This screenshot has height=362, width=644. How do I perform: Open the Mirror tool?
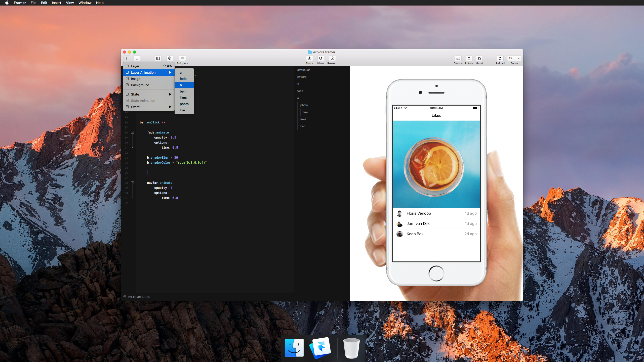point(321,58)
